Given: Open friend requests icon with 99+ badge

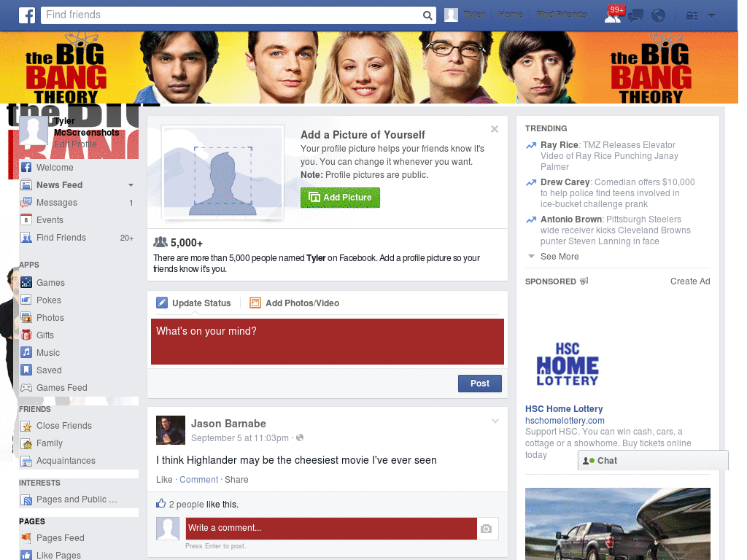Looking at the screenshot, I should pyautogui.click(x=614, y=15).
